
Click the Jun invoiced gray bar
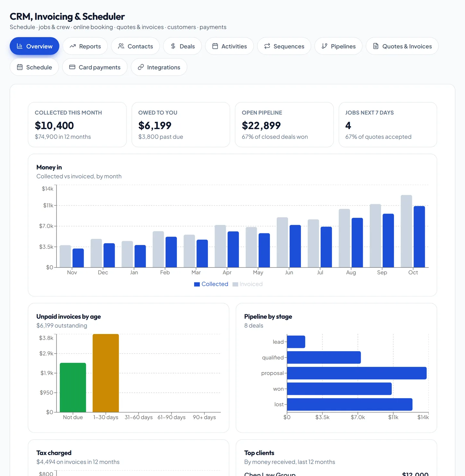(282, 242)
